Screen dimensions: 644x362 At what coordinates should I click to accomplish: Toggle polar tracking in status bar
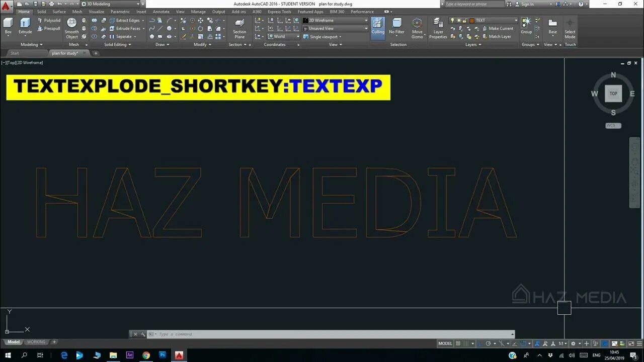(488, 343)
